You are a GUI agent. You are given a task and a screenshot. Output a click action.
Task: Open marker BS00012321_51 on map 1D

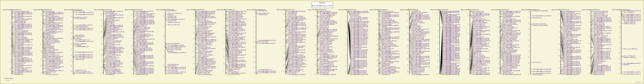tap(80, 11)
